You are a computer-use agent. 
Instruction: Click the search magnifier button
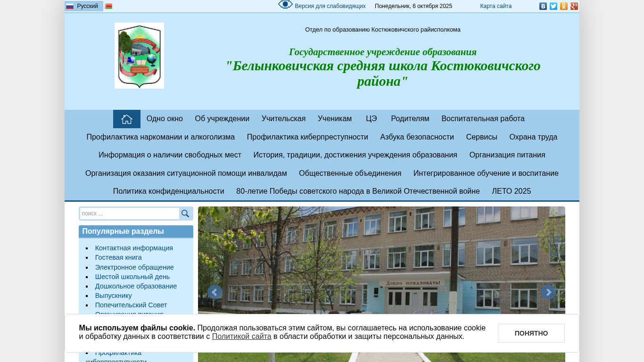coord(185,214)
